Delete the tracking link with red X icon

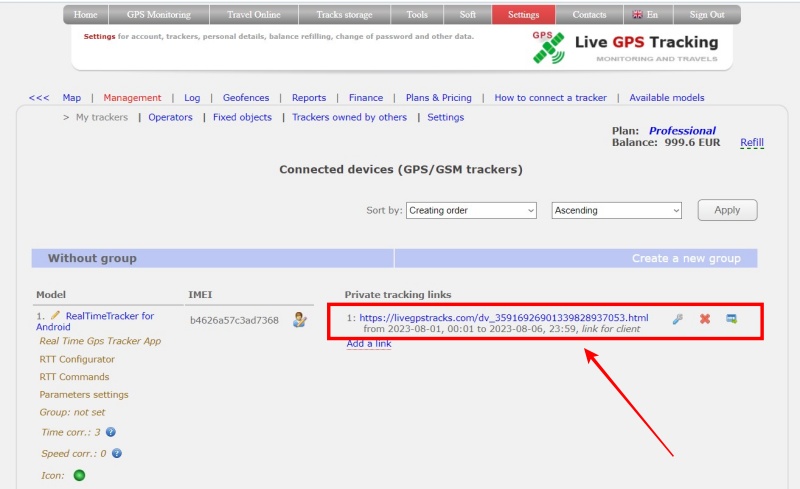pyautogui.click(x=705, y=319)
